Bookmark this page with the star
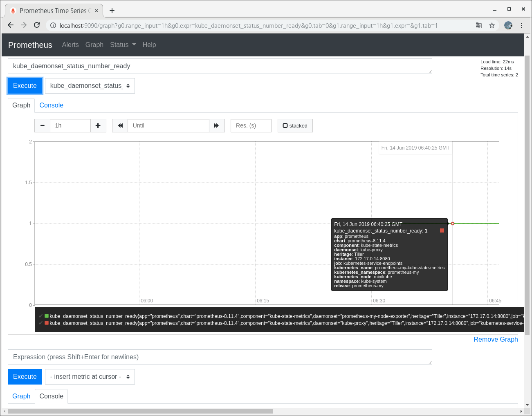The height and width of the screenshot is (416, 532). pyautogui.click(x=492, y=25)
